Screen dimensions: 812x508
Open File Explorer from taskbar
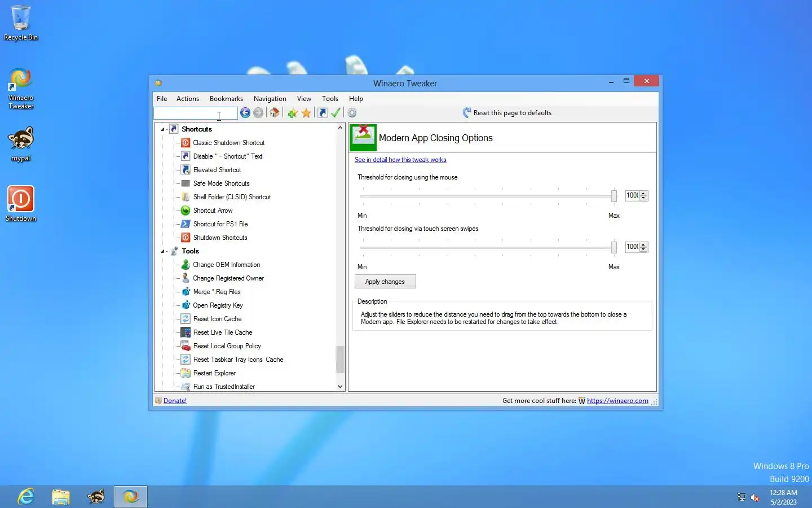tap(61, 497)
